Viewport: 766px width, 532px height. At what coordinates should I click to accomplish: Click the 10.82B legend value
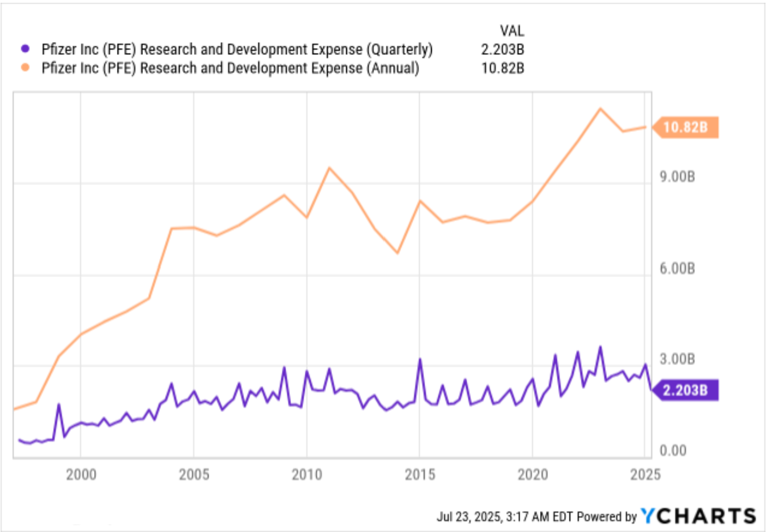coord(502,68)
